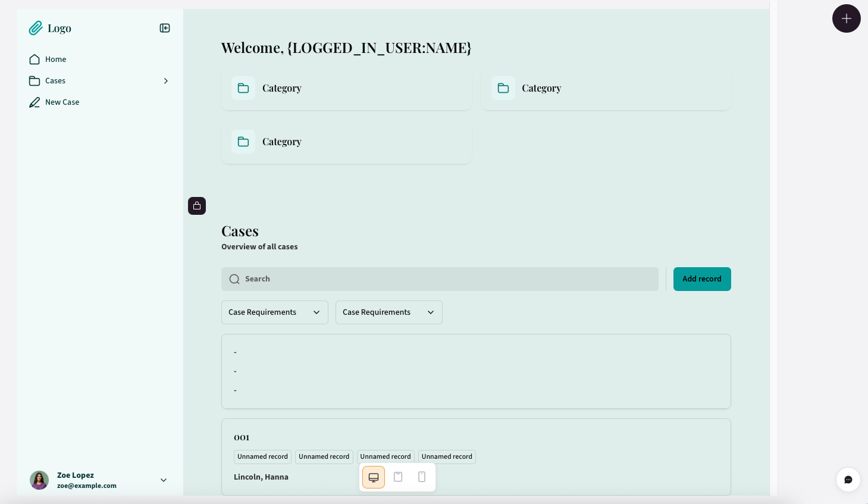This screenshot has width=868, height=504.
Task: Open the second Case Requirements dropdown
Action: (x=388, y=312)
